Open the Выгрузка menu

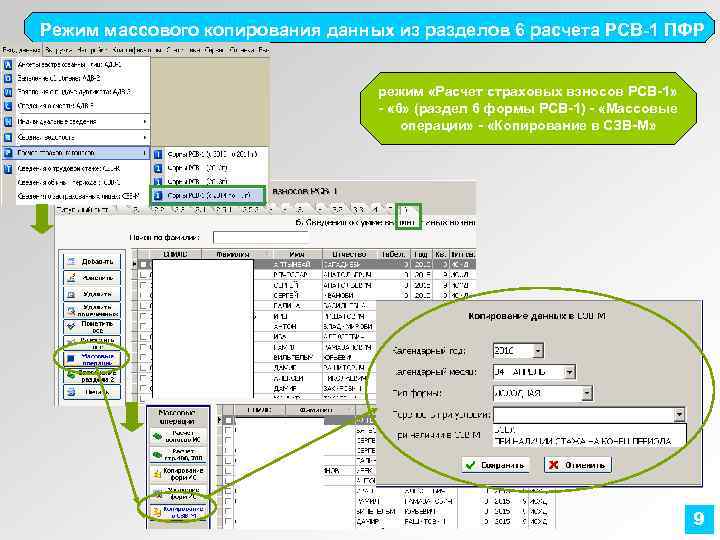tap(59, 50)
